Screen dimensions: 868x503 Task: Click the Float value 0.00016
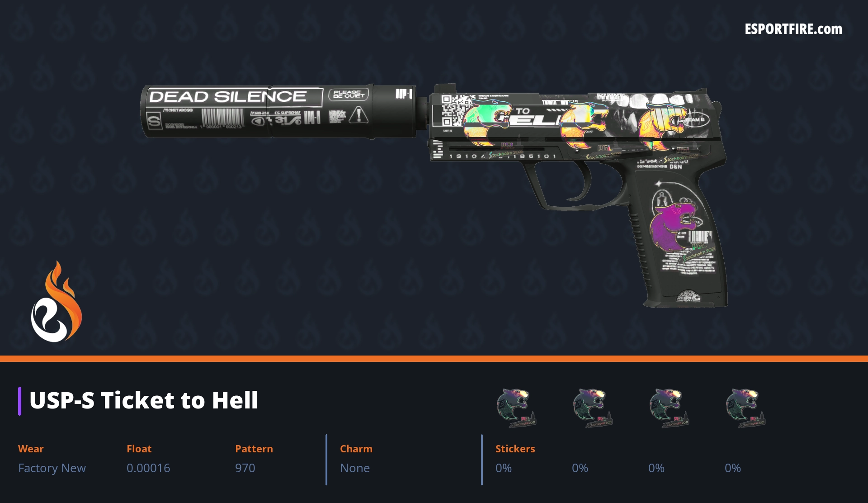pos(148,468)
